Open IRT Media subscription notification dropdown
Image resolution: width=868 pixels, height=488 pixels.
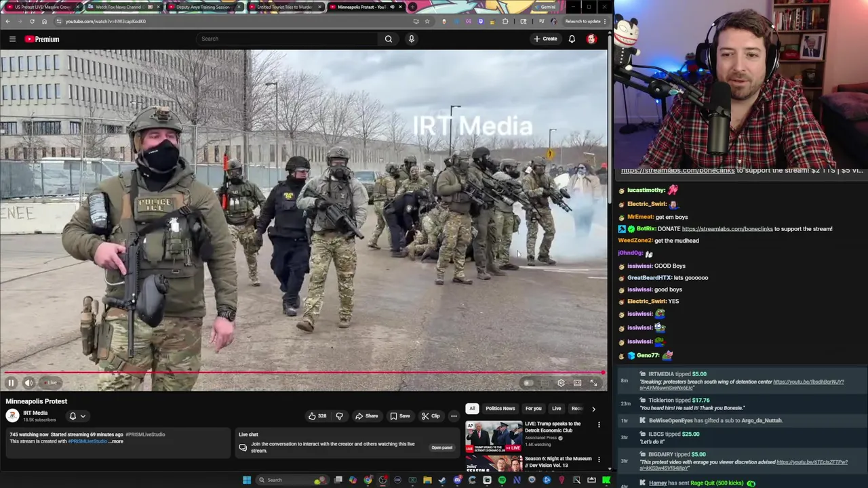[77, 416]
